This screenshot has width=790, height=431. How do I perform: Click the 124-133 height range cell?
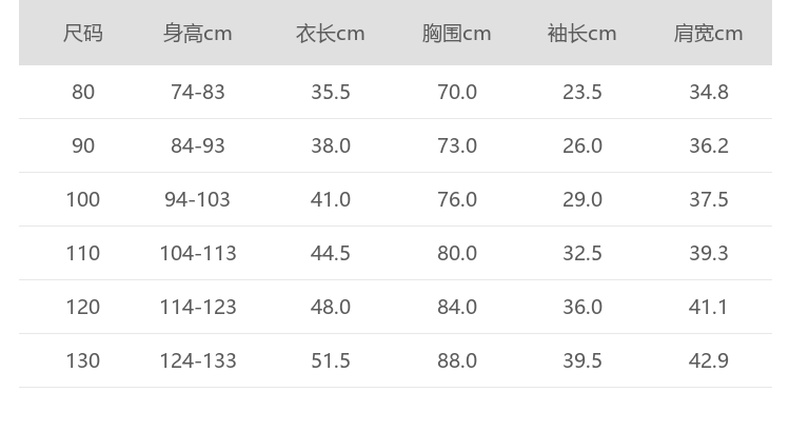point(198,361)
